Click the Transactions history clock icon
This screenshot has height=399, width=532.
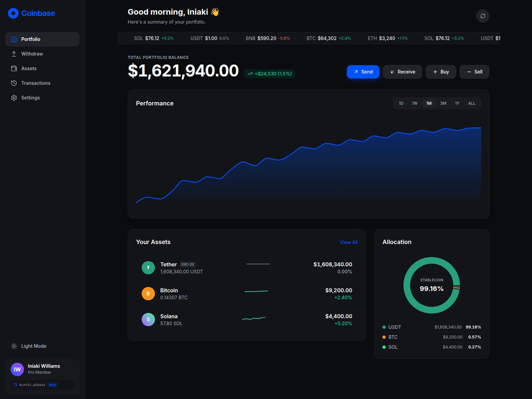[x=14, y=83]
